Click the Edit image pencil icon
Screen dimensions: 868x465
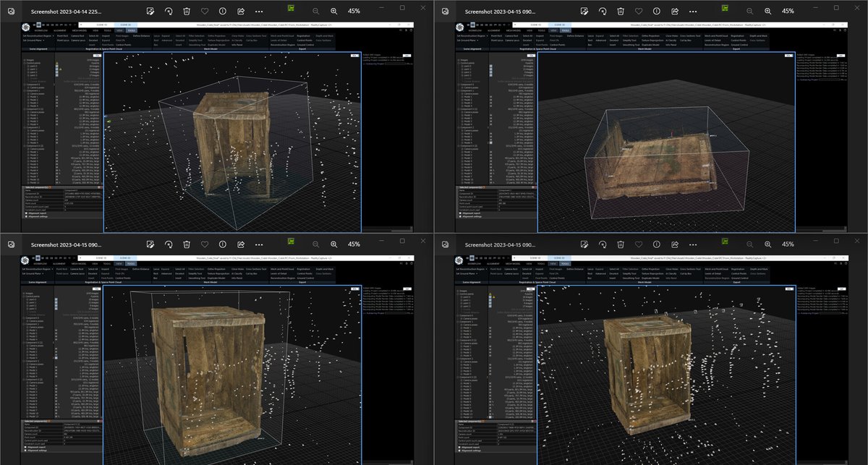tap(150, 12)
